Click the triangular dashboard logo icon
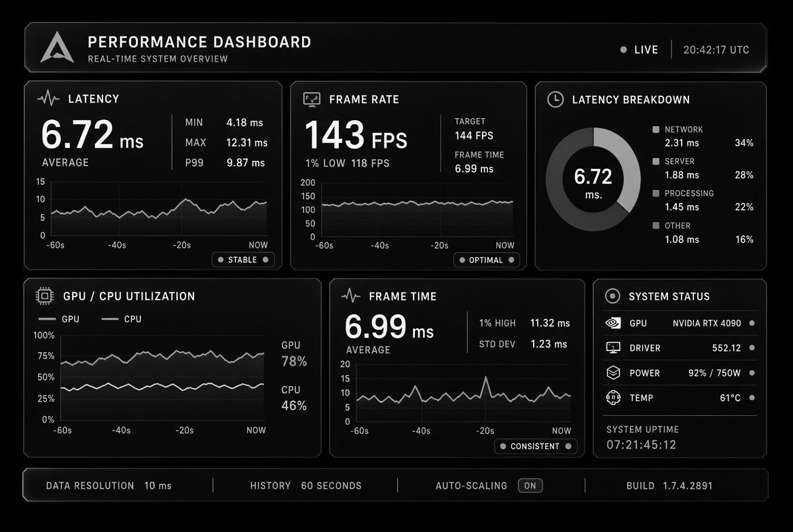 [x=57, y=48]
